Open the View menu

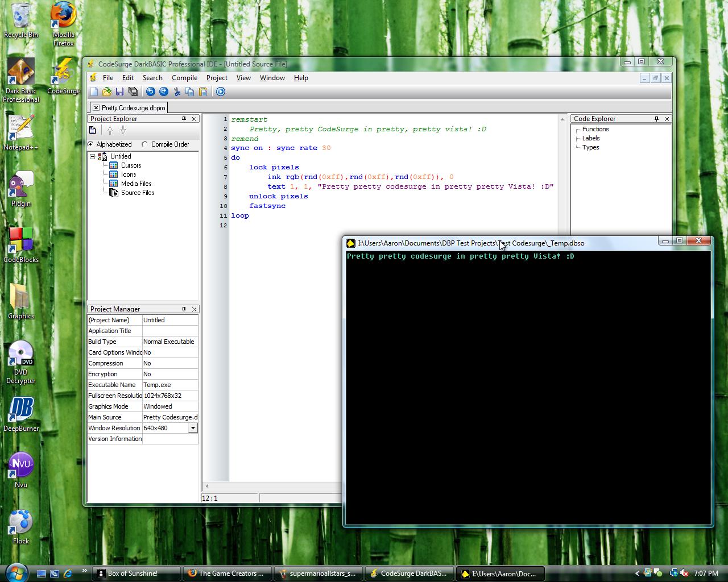click(x=243, y=78)
